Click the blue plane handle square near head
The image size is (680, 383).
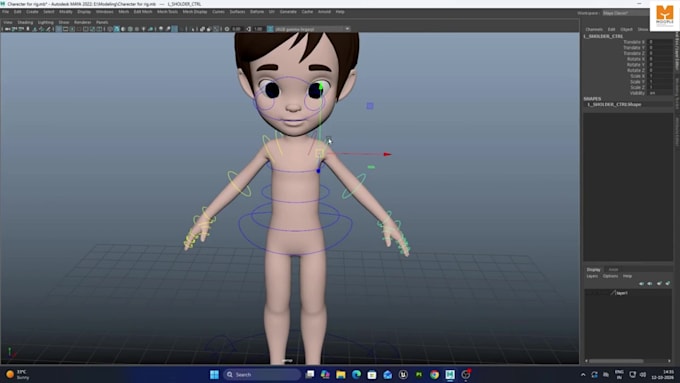(370, 106)
